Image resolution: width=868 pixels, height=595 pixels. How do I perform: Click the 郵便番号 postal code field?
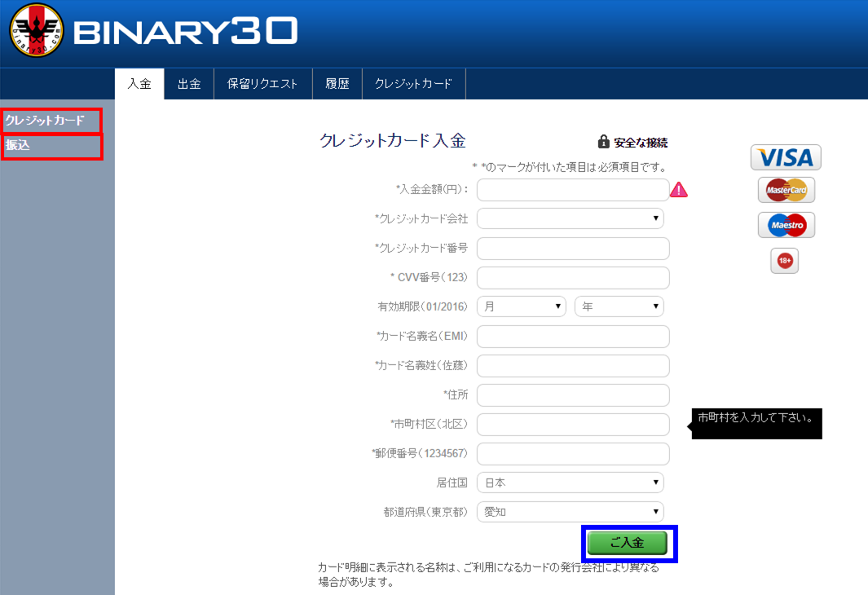(573, 454)
